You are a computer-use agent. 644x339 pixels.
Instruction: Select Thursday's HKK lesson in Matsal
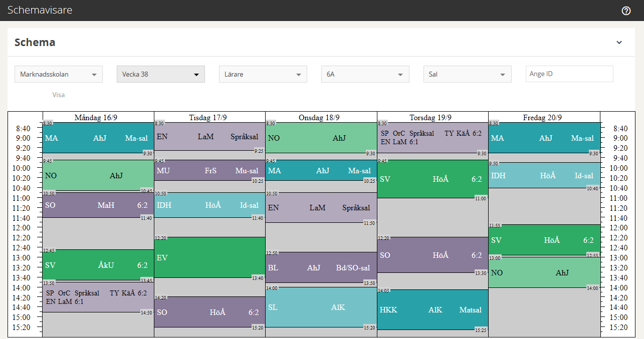pyautogui.click(x=433, y=309)
